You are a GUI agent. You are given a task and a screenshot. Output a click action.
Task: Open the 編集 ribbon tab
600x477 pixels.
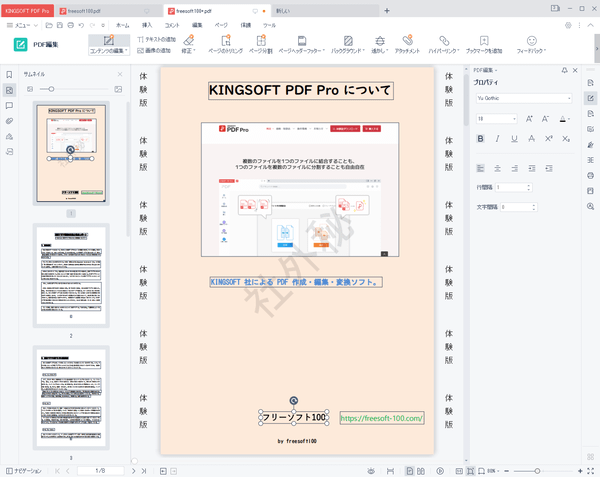click(x=197, y=25)
